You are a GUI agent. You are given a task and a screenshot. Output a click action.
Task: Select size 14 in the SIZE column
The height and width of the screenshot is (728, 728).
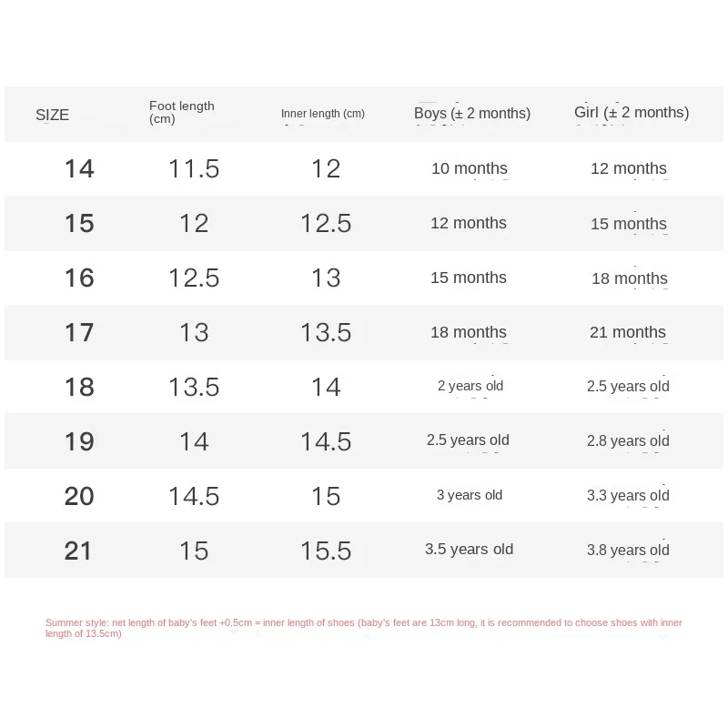(x=79, y=168)
